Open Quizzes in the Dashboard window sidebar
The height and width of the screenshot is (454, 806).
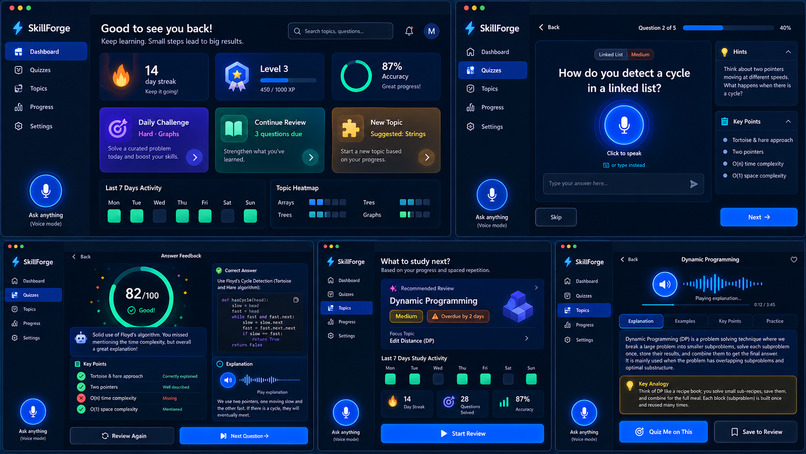(x=46, y=70)
